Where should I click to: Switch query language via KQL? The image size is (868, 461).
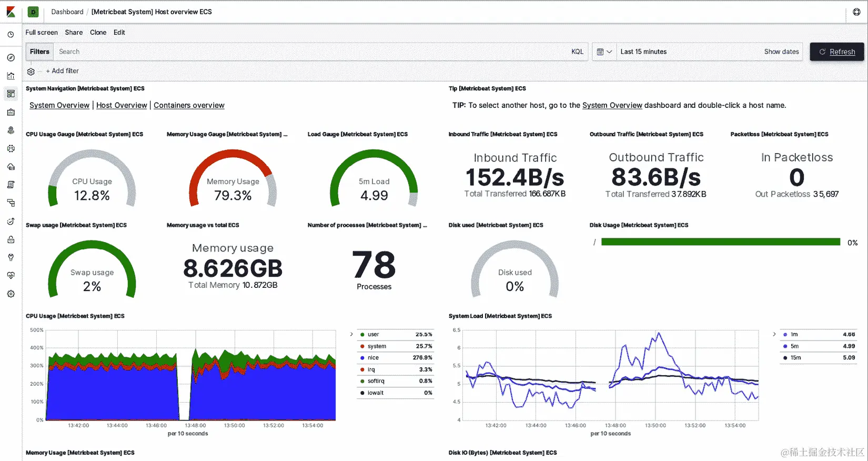[577, 52]
